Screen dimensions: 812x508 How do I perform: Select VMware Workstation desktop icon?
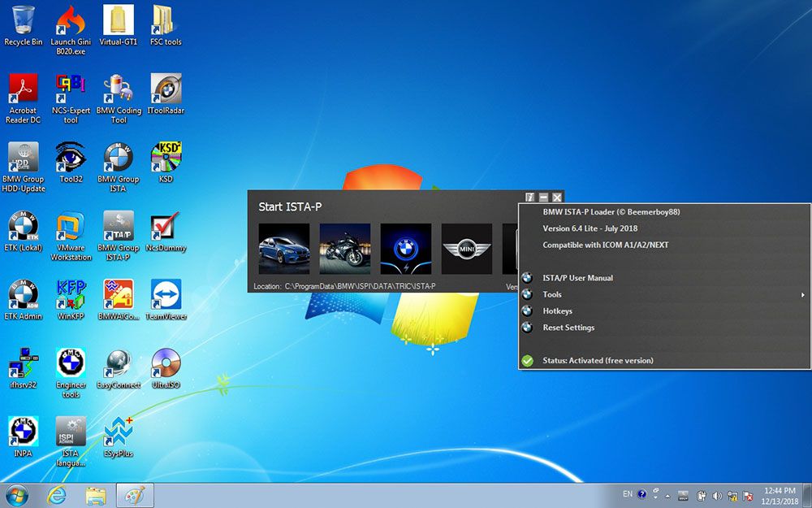pos(71,236)
